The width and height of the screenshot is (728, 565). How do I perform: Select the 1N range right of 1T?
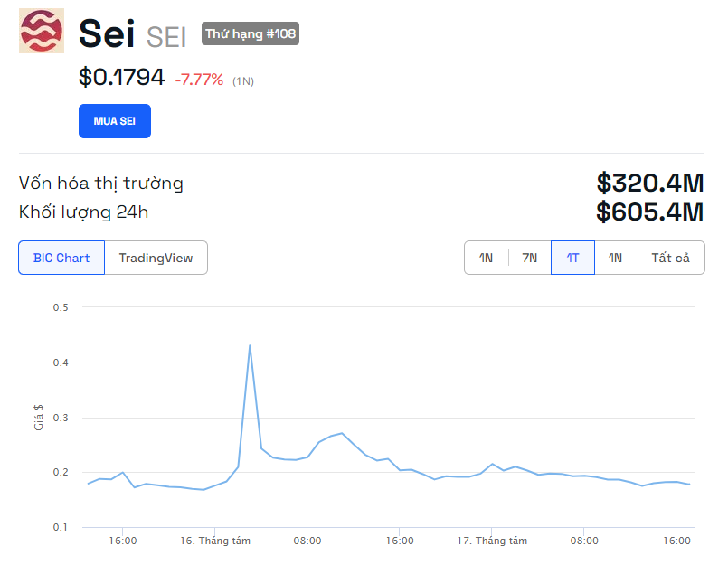pyautogui.click(x=615, y=258)
